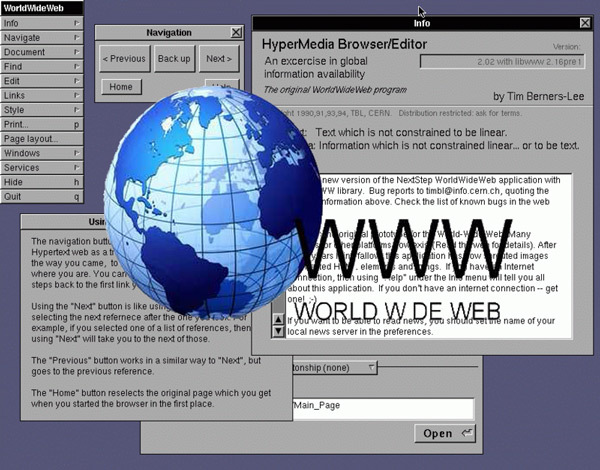This screenshot has height=470, width=600.
Task: Click the Home button in Navigation
Action: (x=121, y=87)
